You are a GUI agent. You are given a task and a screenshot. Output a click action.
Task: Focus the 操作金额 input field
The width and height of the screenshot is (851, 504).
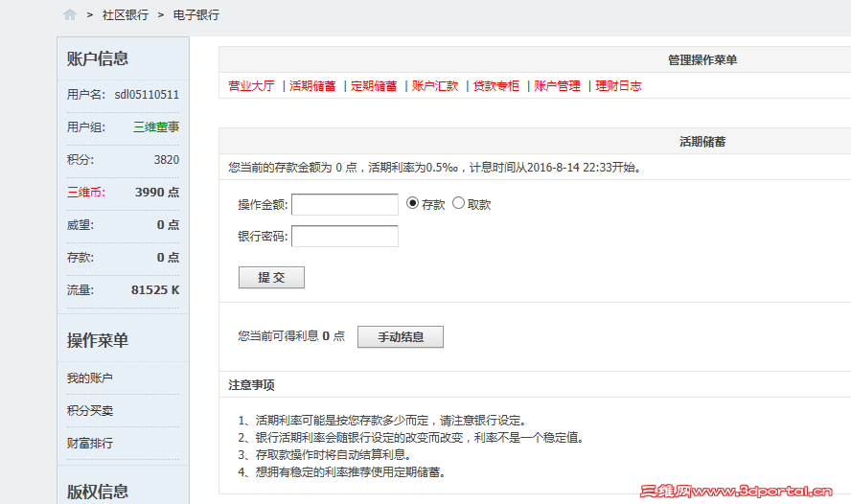click(345, 204)
